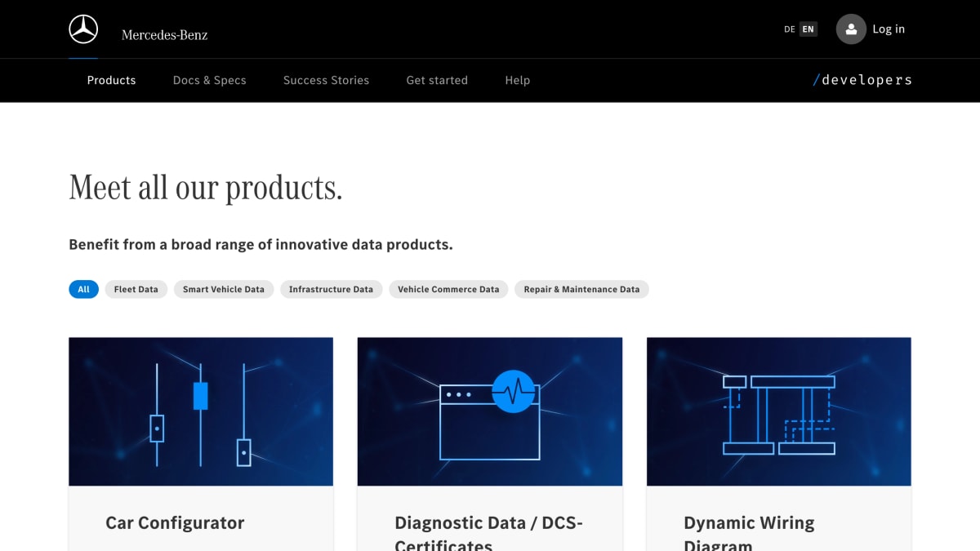
Task: Select the All filter chip
Action: tap(84, 289)
